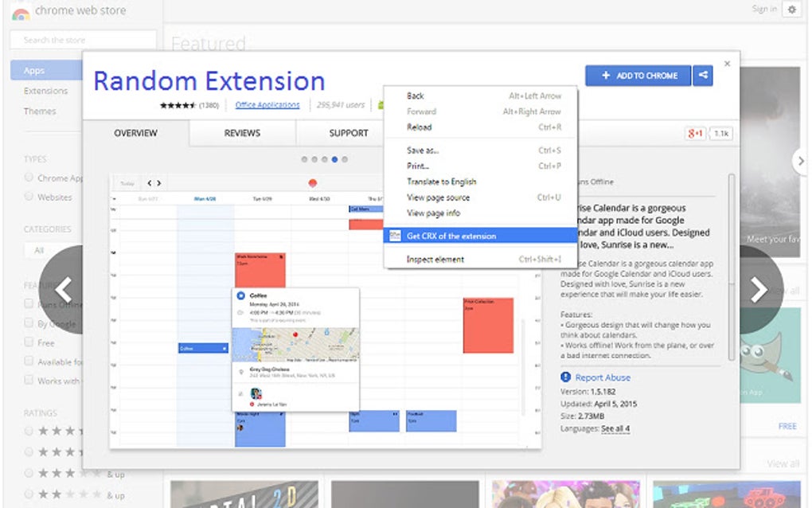The width and height of the screenshot is (812, 508).
Task: Click the Report Abuse icon
Action: click(x=565, y=377)
